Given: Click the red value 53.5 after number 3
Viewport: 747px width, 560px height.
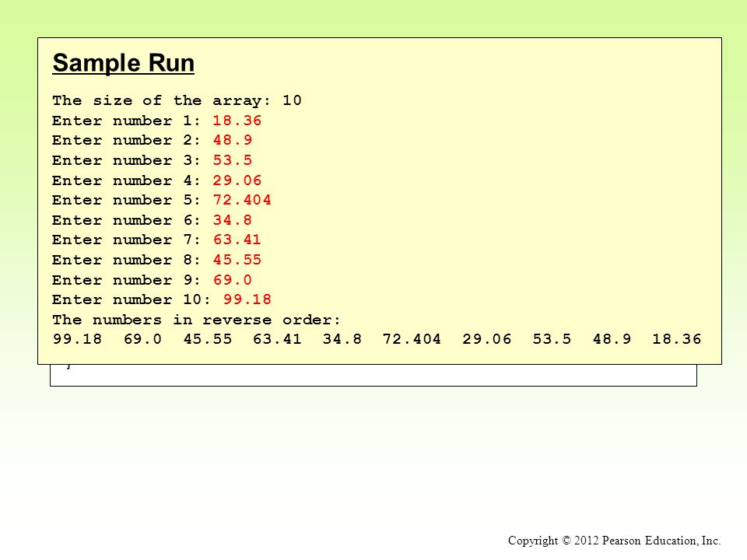Looking at the screenshot, I should coord(233,160).
